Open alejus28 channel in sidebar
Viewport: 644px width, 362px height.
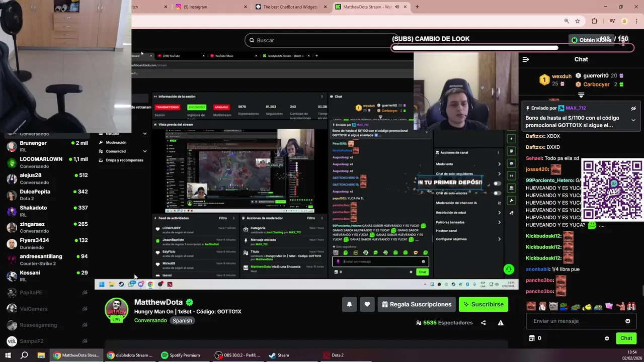pyautogui.click(x=47, y=178)
